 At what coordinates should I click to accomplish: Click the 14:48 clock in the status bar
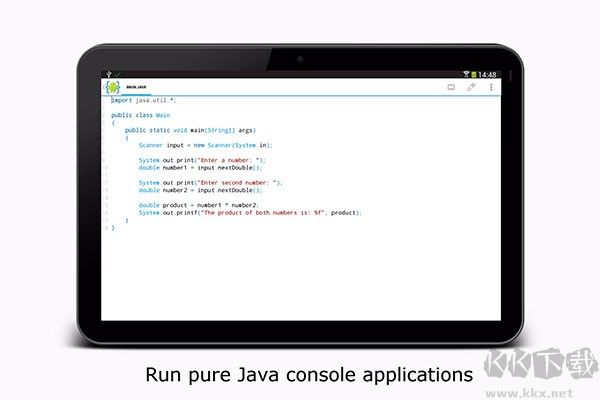pos(487,75)
